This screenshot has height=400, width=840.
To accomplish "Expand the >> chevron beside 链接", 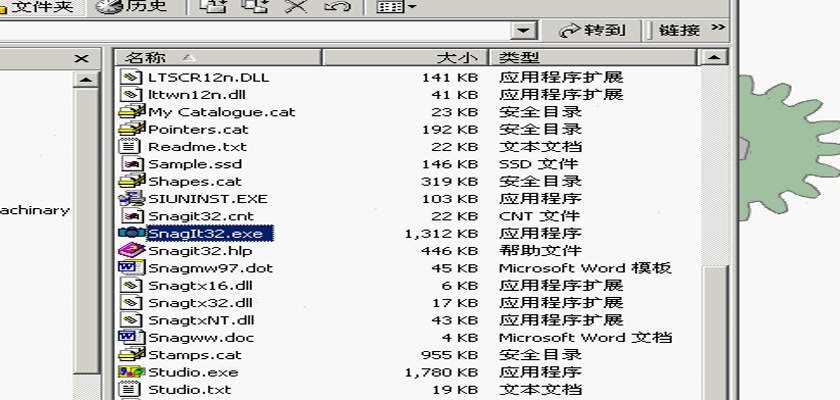I will (x=718, y=27).
